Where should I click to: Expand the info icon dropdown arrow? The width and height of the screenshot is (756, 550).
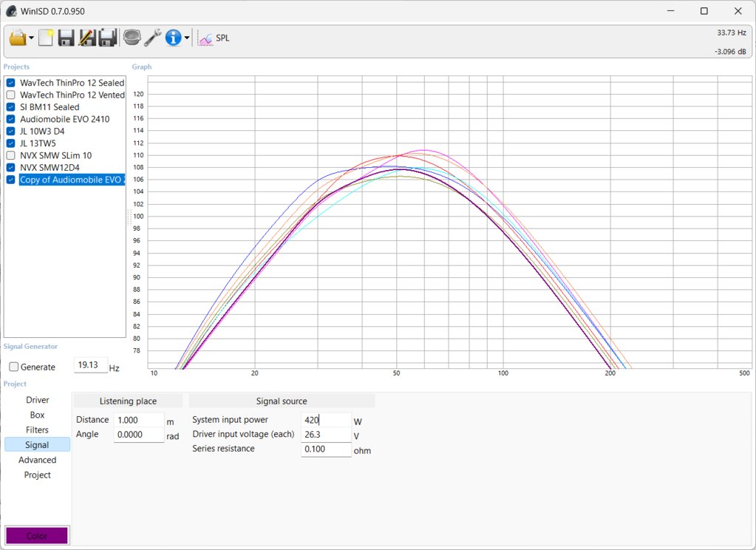click(x=186, y=38)
